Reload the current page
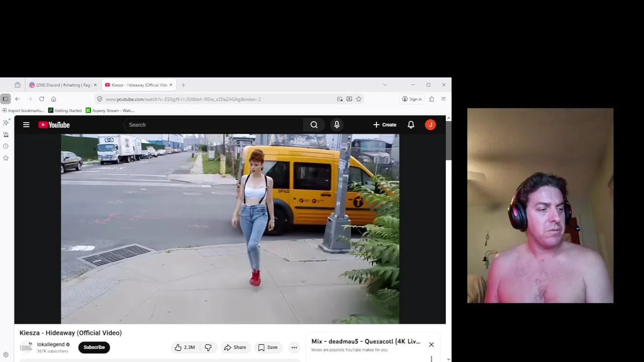The width and height of the screenshot is (644, 362). (42, 99)
